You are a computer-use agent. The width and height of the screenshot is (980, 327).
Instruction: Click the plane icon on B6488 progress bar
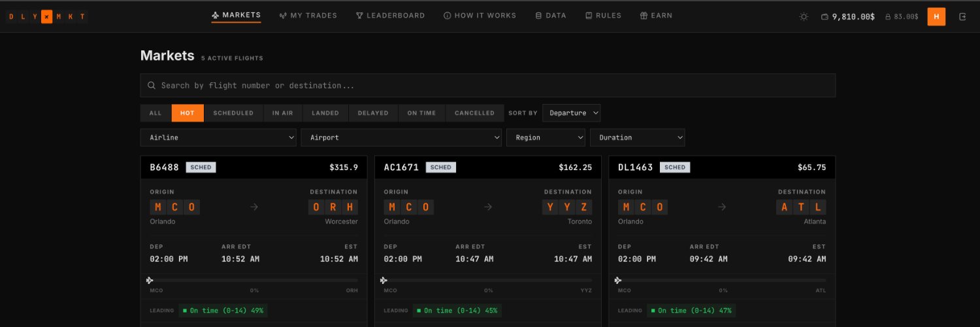pos(150,280)
